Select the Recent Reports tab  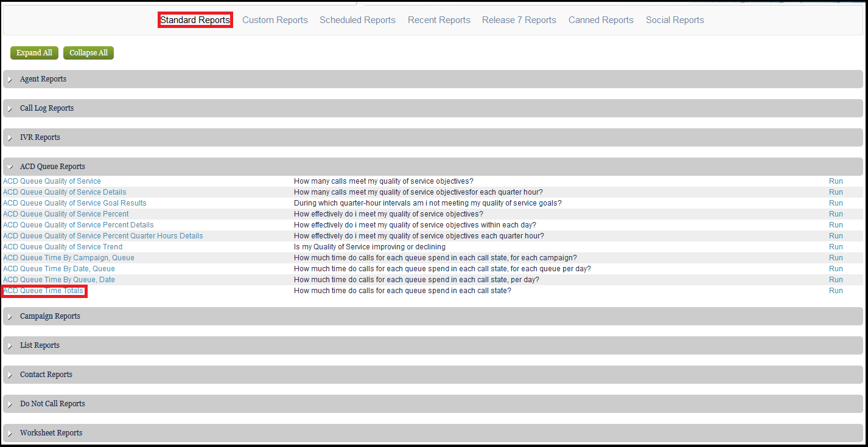[x=439, y=20]
